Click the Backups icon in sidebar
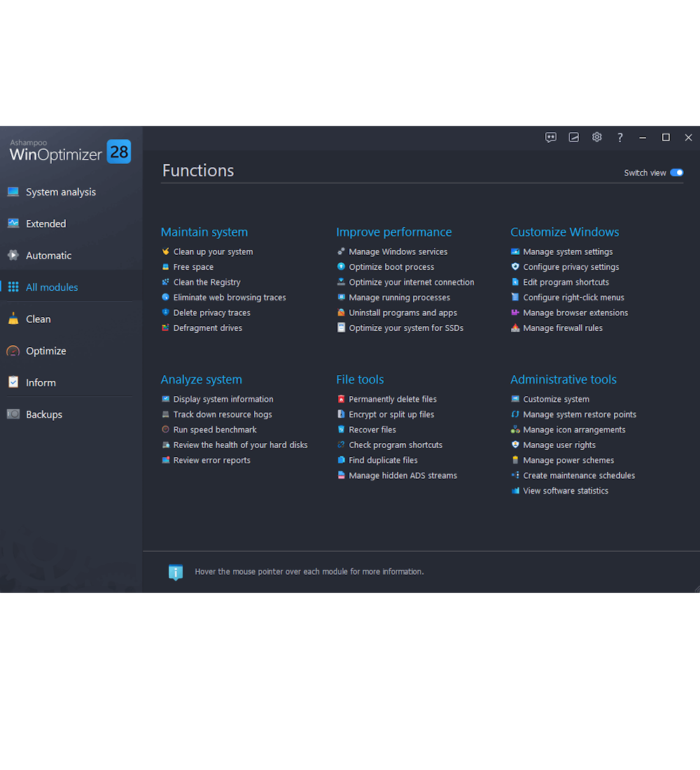 pos(13,414)
